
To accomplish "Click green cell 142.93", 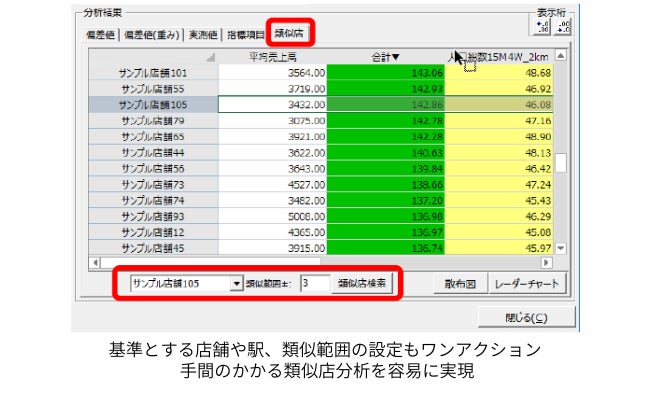I will [386, 89].
